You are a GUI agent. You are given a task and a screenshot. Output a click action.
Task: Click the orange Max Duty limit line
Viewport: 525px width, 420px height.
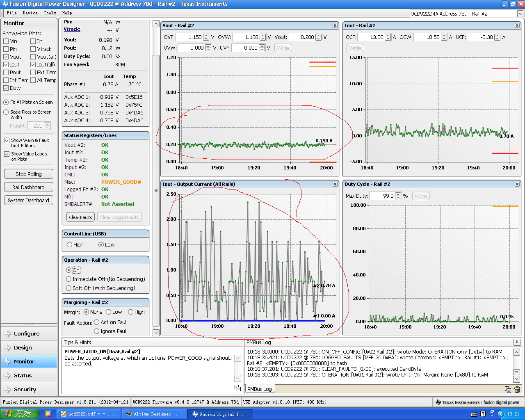[x=505, y=206]
